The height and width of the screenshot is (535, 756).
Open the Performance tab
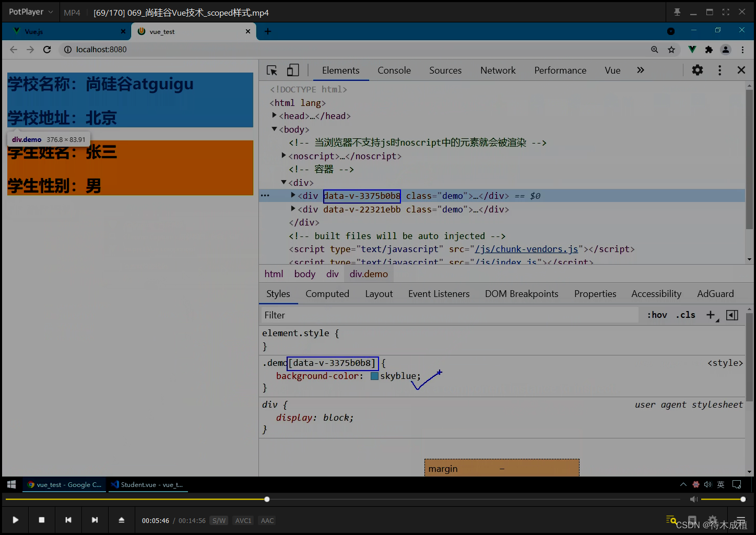560,70
